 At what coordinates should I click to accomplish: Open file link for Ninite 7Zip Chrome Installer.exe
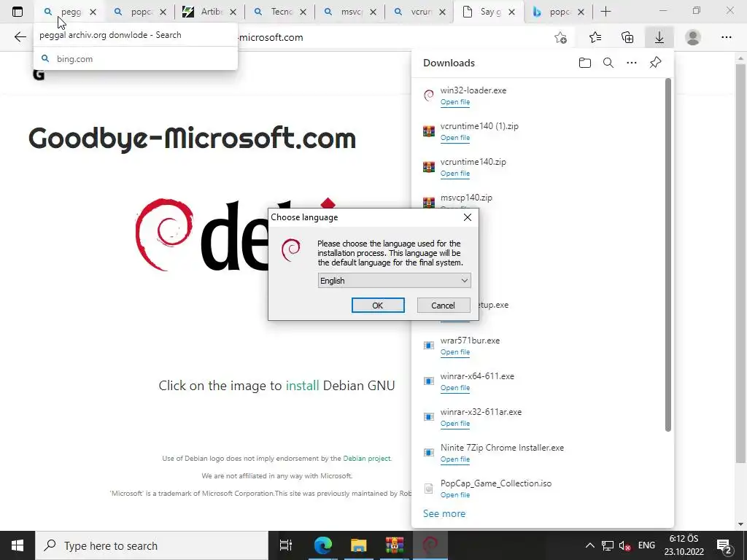(x=455, y=459)
